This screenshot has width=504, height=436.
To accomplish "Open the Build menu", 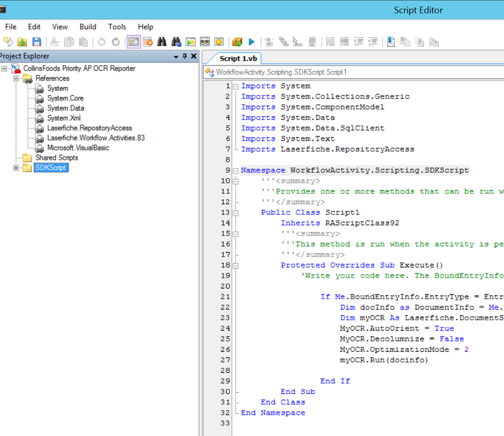I will coord(88,27).
